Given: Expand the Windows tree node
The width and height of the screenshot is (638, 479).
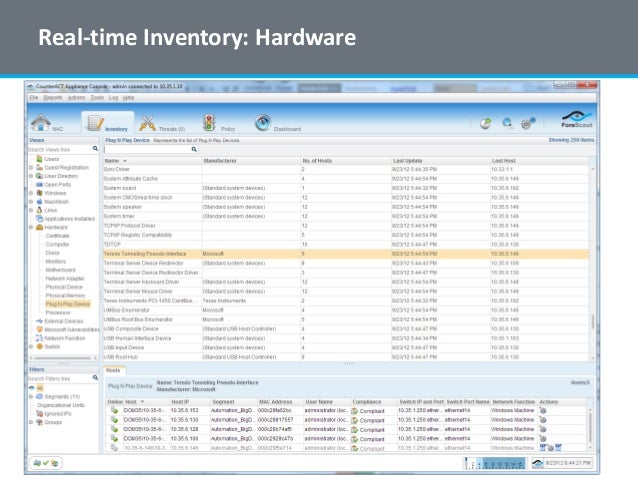Looking at the screenshot, I should point(31,193).
